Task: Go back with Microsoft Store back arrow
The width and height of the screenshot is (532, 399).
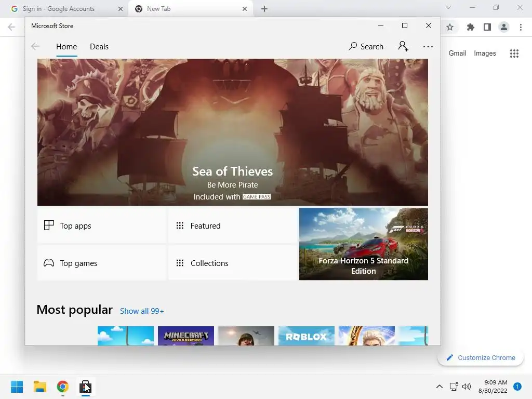Action: click(35, 46)
